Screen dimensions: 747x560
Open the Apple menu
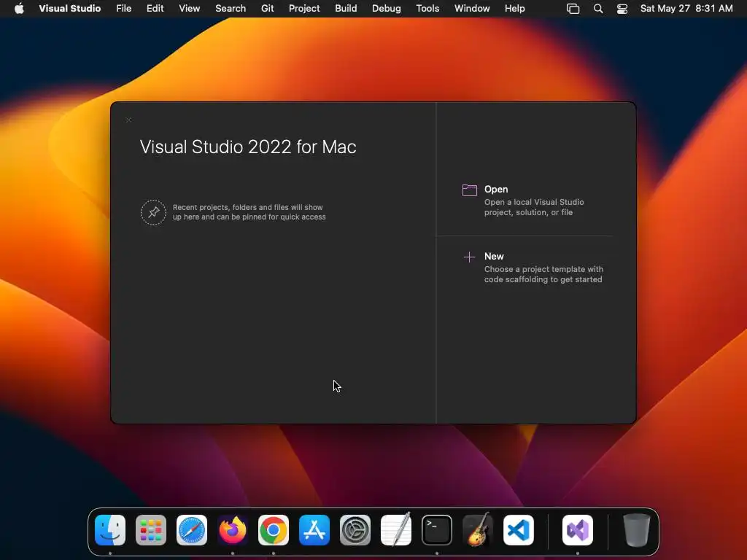(x=19, y=9)
